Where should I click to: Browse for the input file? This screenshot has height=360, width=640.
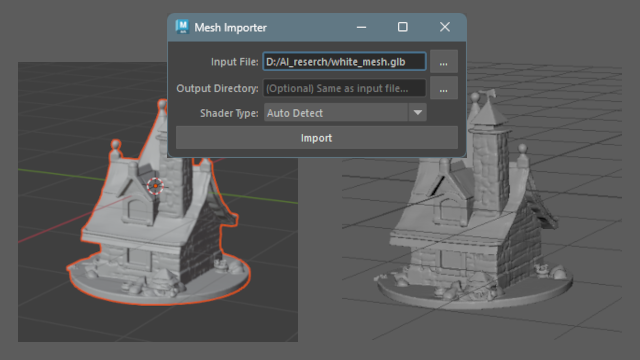(x=444, y=62)
